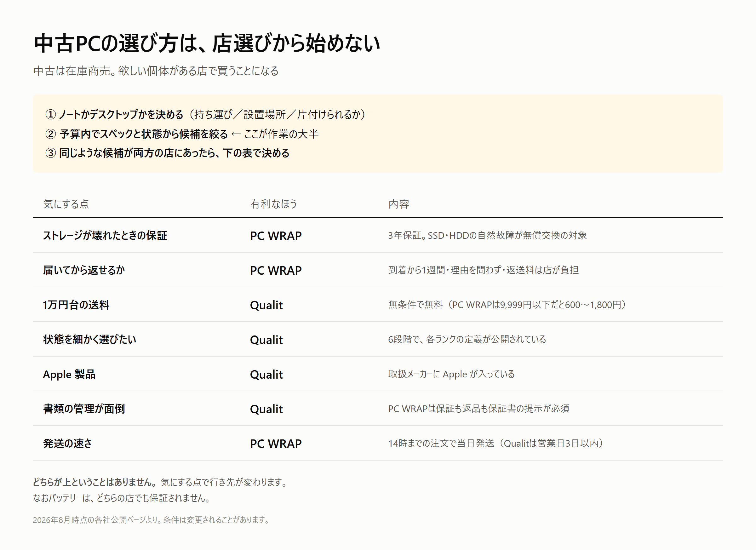Click '6段階で、各ランクの定義が公開されている'

(467, 339)
